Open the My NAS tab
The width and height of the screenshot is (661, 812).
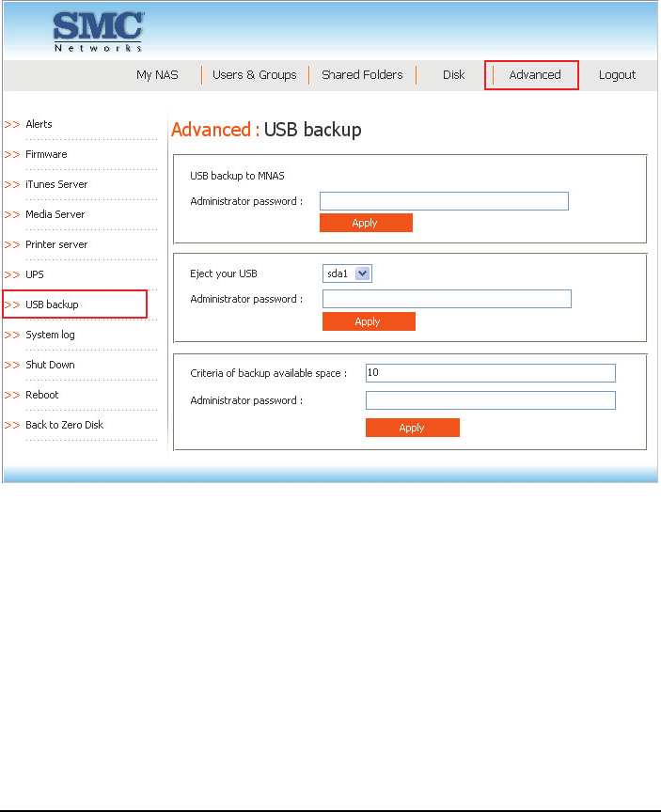click(x=157, y=74)
